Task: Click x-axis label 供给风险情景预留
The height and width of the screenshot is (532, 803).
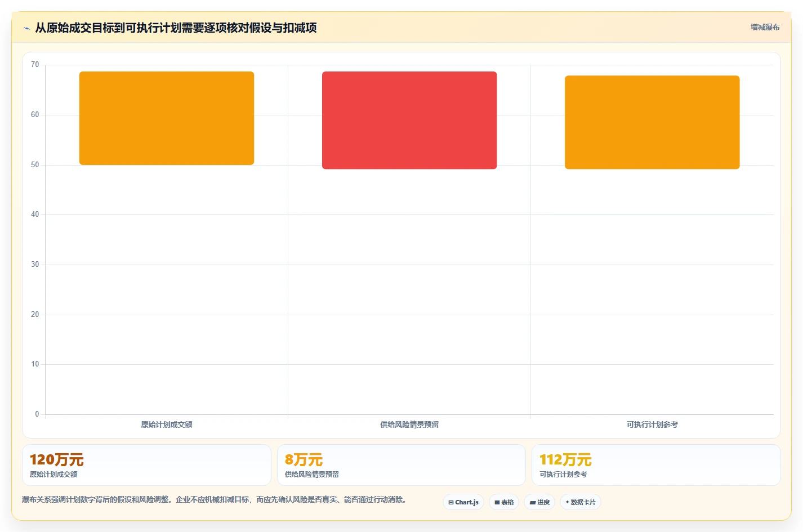Action: click(409, 424)
